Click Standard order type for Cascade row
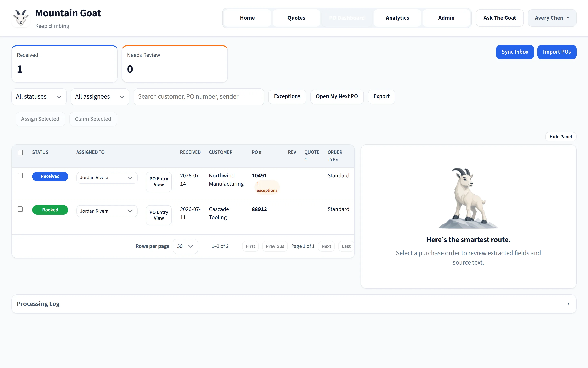 coord(338,209)
